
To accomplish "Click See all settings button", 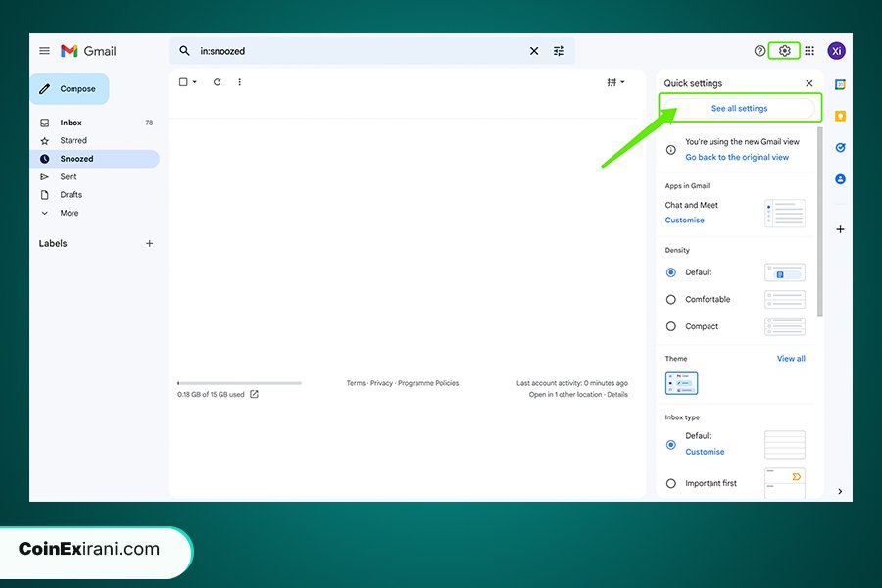I will coord(739,108).
